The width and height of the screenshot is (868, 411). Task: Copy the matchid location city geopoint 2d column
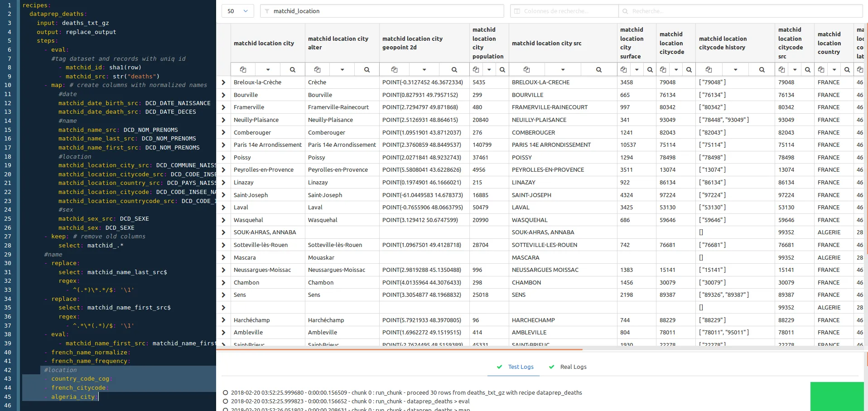click(x=394, y=69)
